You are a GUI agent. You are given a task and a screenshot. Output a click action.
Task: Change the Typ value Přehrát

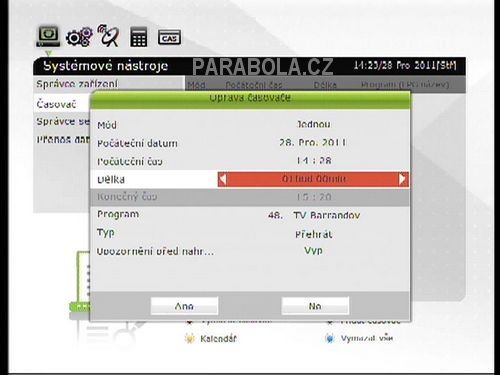click(314, 234)
